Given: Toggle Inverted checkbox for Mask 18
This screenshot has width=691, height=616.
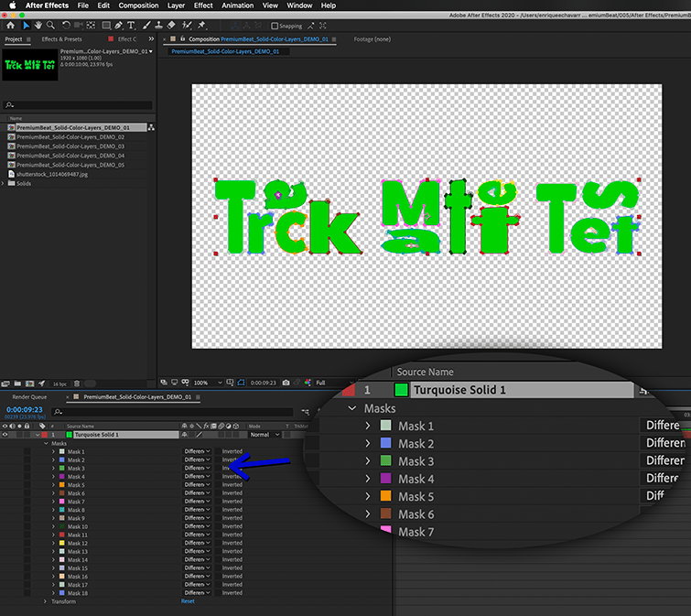Looking at the screenshot, I should (x=219, y=593).
